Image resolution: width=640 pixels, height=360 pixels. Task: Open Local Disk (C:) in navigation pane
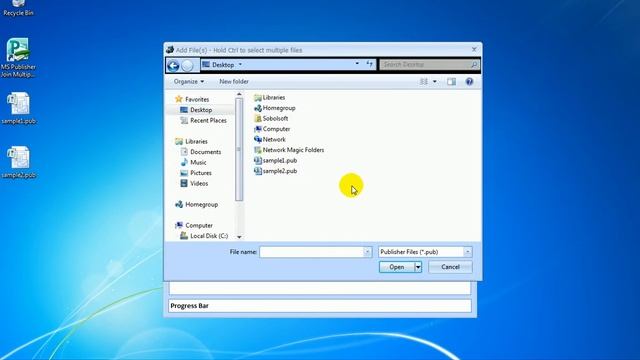click(x=204, y=236)
